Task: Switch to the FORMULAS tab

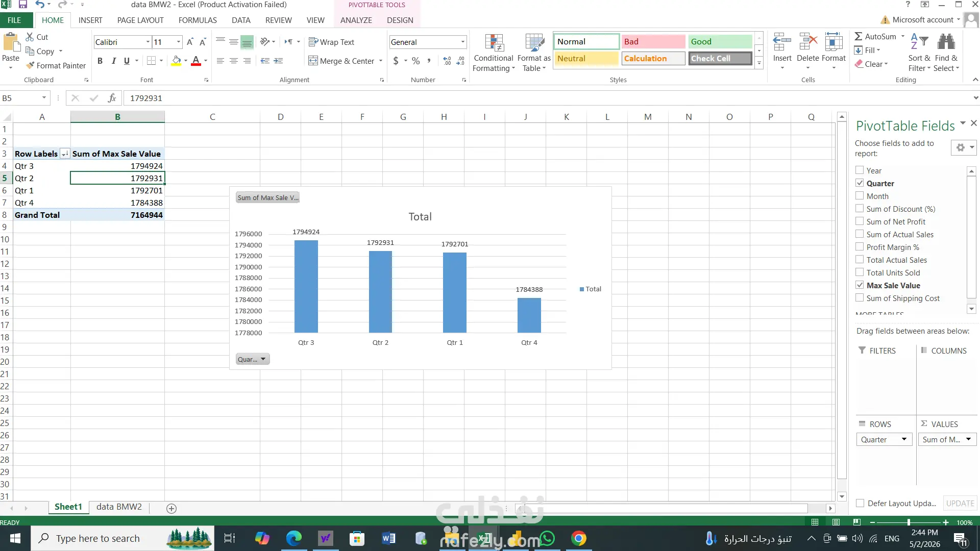Action: click(x=198, y=20)
